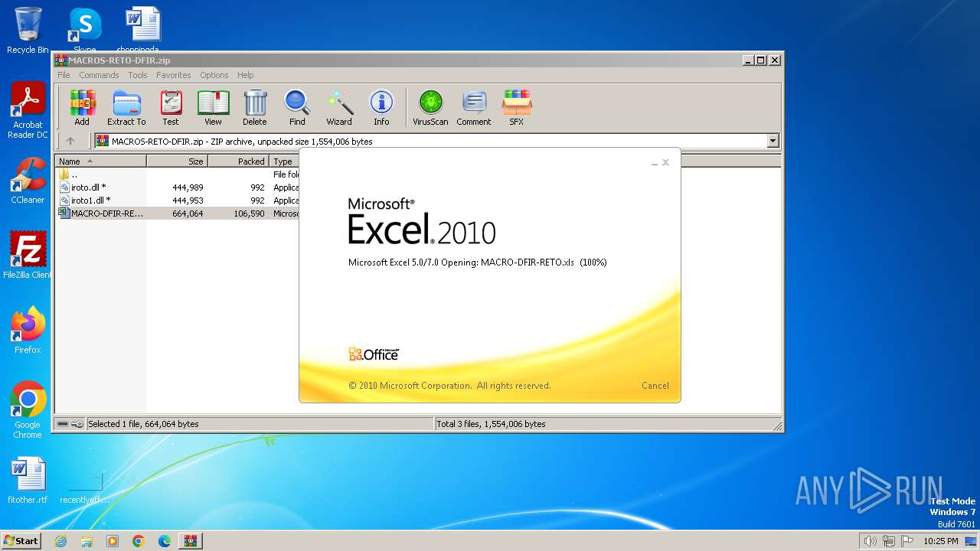Select the iroto1.dll file row
The image size is (980, 551).
click(x=178, y=201)
